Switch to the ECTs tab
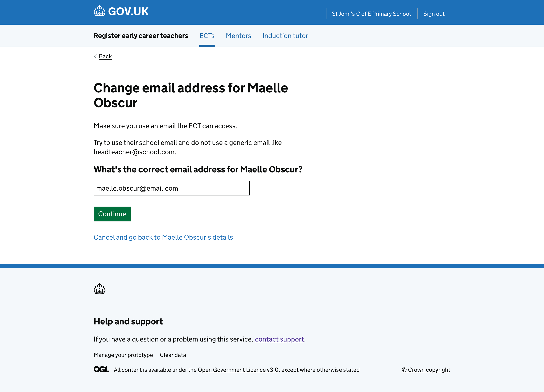The image size is (544, 392). coord(207,36)
